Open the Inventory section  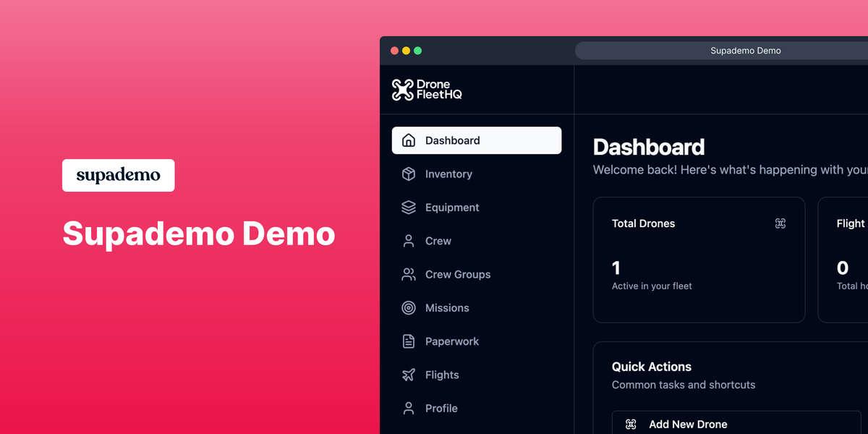(477, 174)
